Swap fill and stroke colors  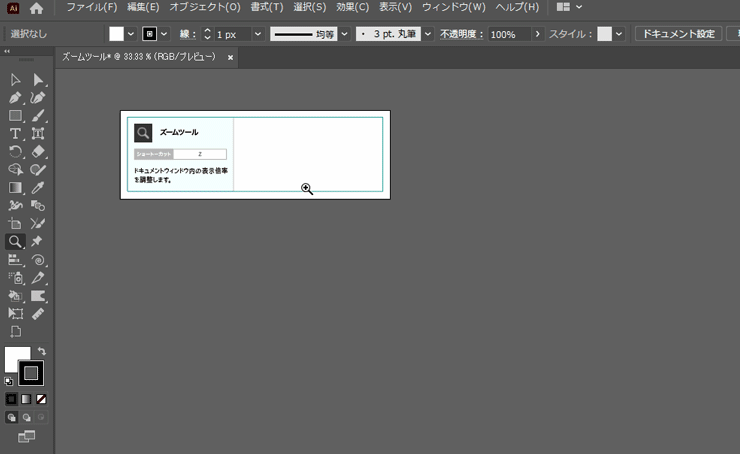pos(42,351)
